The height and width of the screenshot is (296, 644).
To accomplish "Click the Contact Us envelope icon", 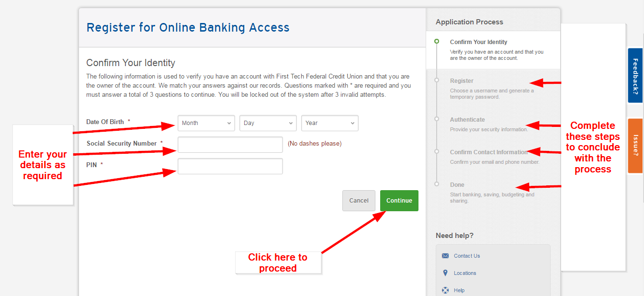I will [445, 256].
